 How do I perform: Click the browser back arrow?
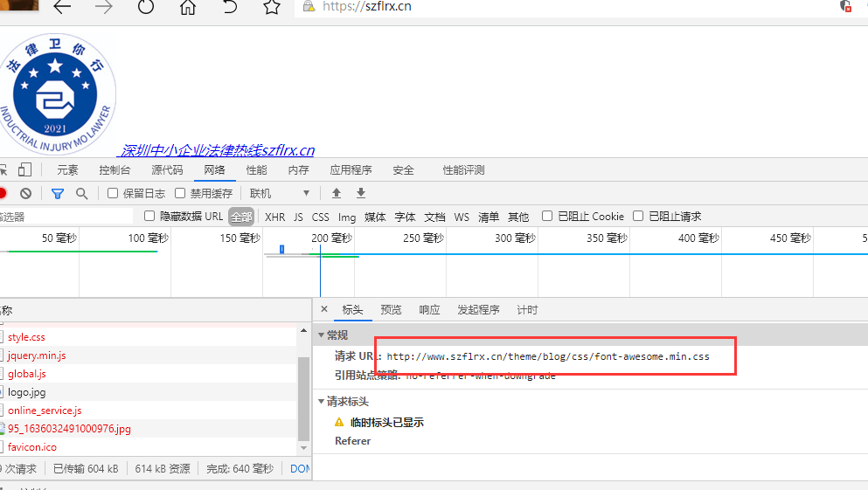[x=62, y=7]
